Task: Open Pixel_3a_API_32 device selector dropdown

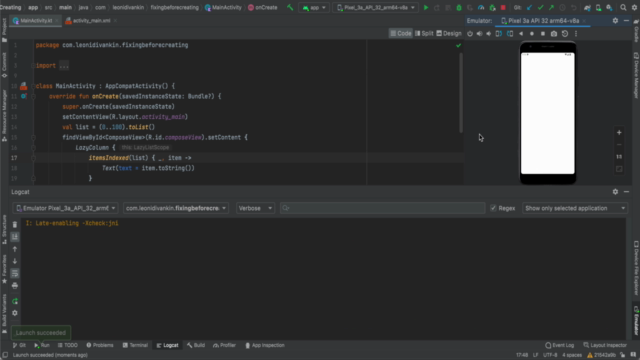Action: coord(376,8)
